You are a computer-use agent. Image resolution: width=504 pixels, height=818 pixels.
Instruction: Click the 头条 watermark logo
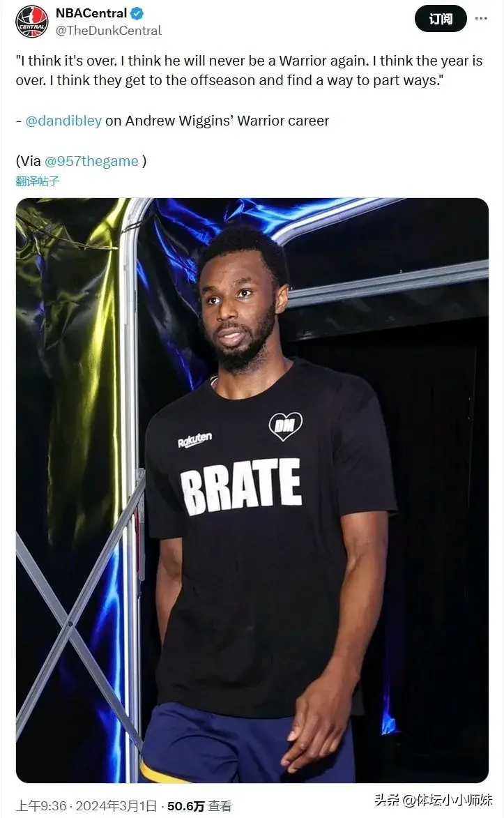tap(388, 800)
